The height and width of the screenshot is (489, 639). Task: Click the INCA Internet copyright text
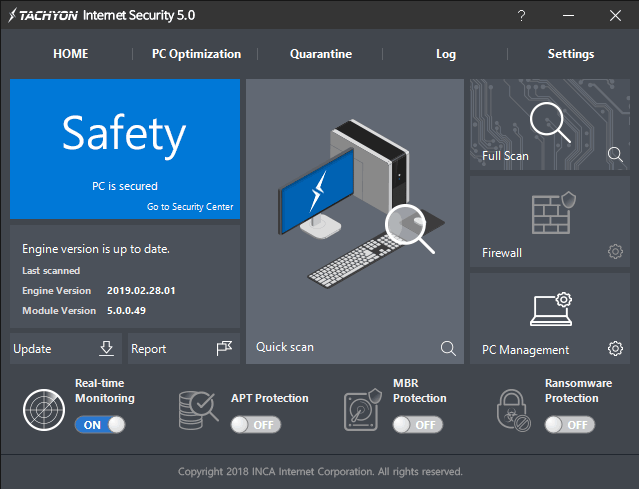320,471
